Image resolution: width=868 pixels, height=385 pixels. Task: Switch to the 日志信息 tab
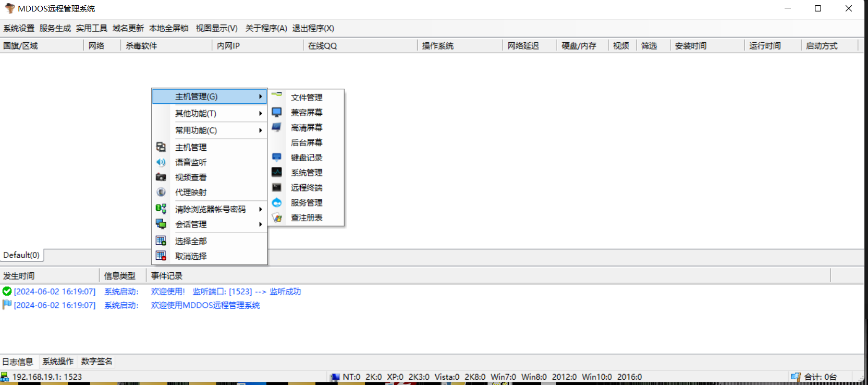tap(18, 362)
